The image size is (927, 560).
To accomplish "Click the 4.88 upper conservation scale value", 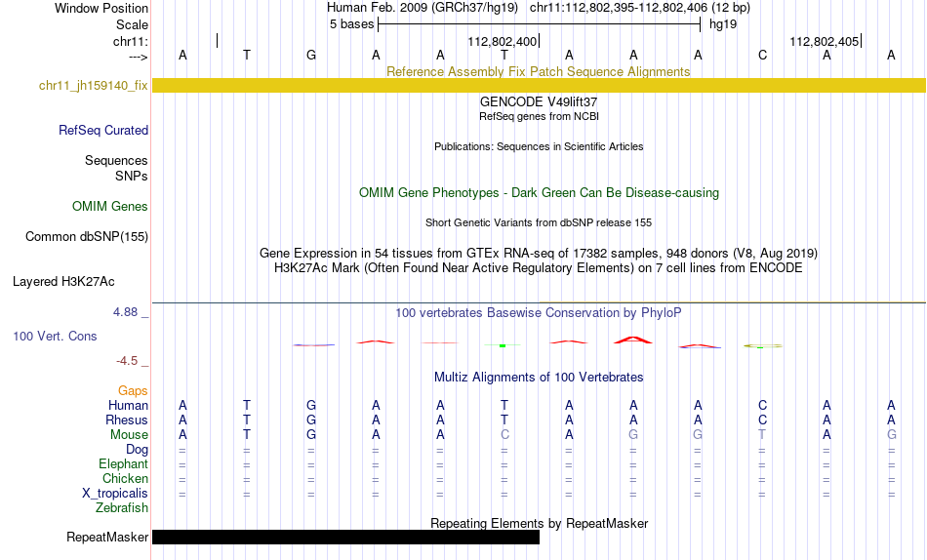I will click(x=125, y=312).
